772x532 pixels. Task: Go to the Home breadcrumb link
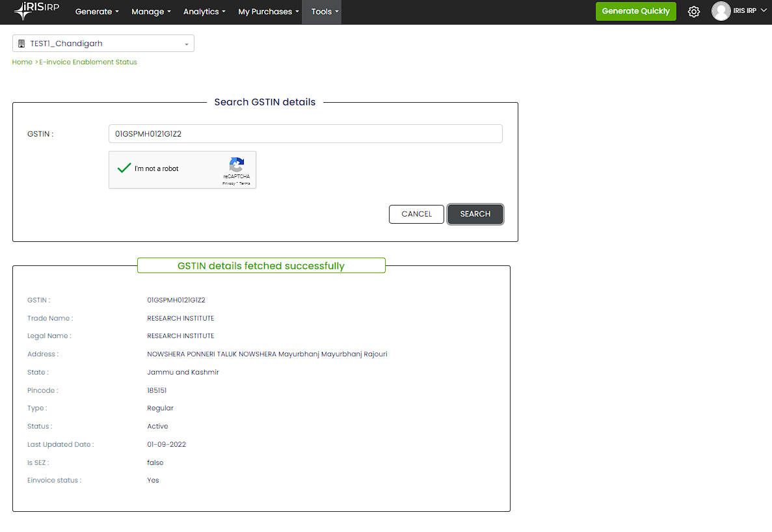point(22,62)
